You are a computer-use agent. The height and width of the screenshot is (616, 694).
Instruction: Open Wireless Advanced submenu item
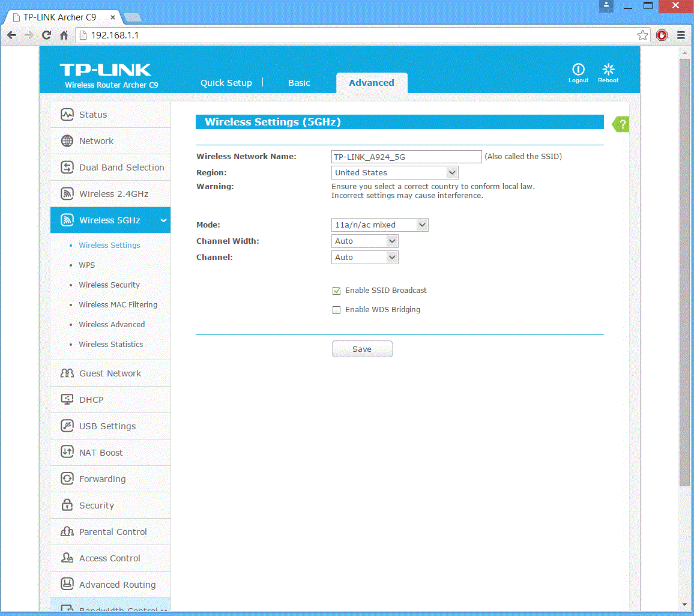coord(112,324)
